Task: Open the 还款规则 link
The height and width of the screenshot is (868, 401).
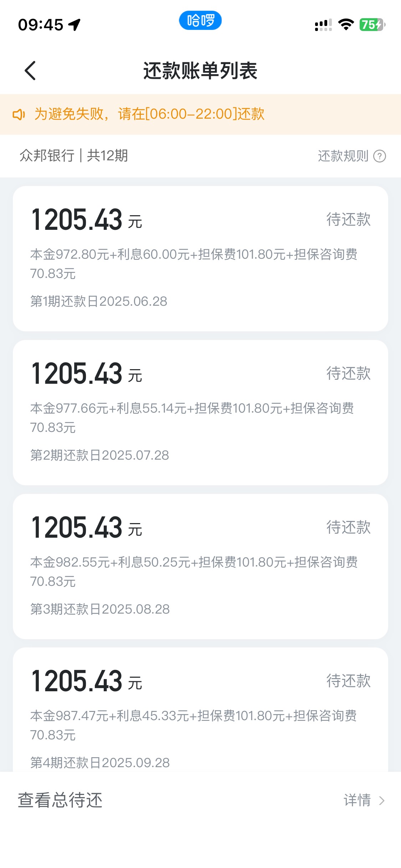Action: [343, 156]
